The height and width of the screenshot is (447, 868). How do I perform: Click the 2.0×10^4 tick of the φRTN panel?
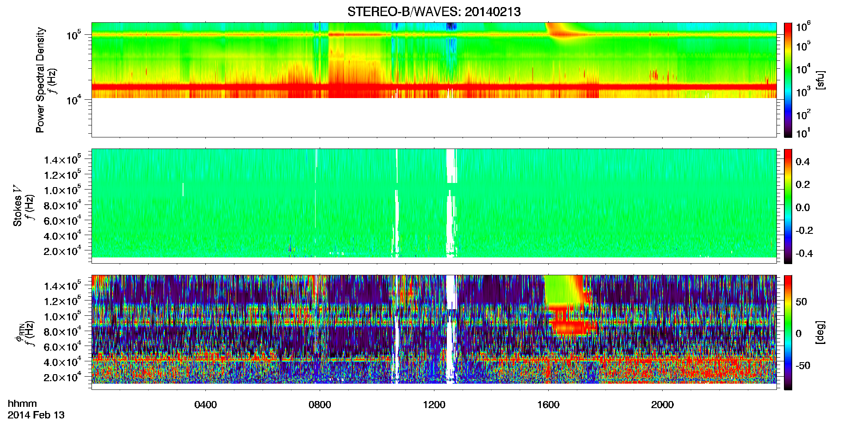62,377
